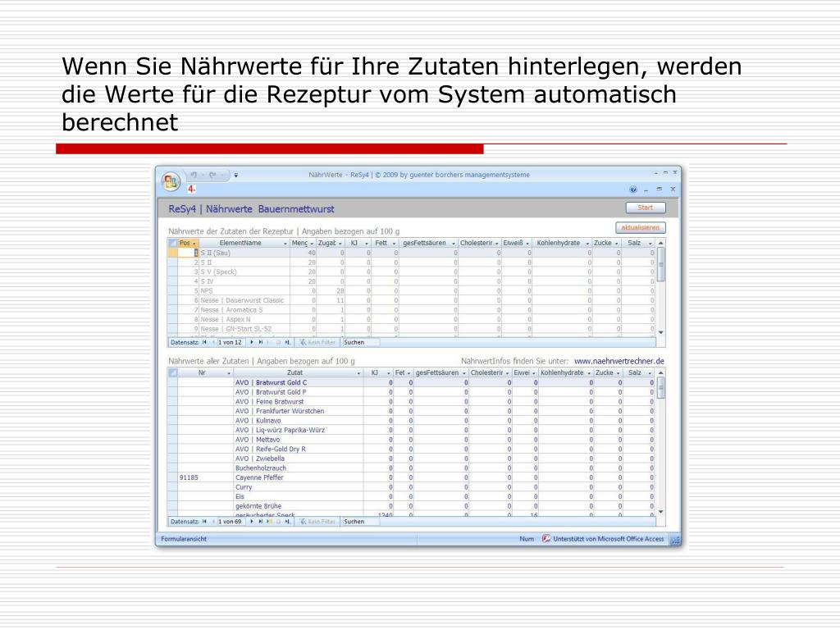Screen dimensions: 840x630
Task: Click Suchen search box below all ingredients table
Action: point(361,522)
